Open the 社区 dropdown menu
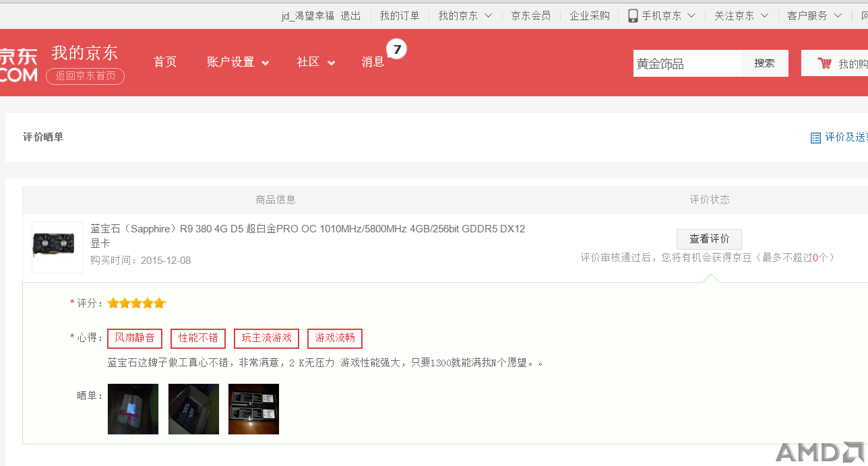 [316, 62]
